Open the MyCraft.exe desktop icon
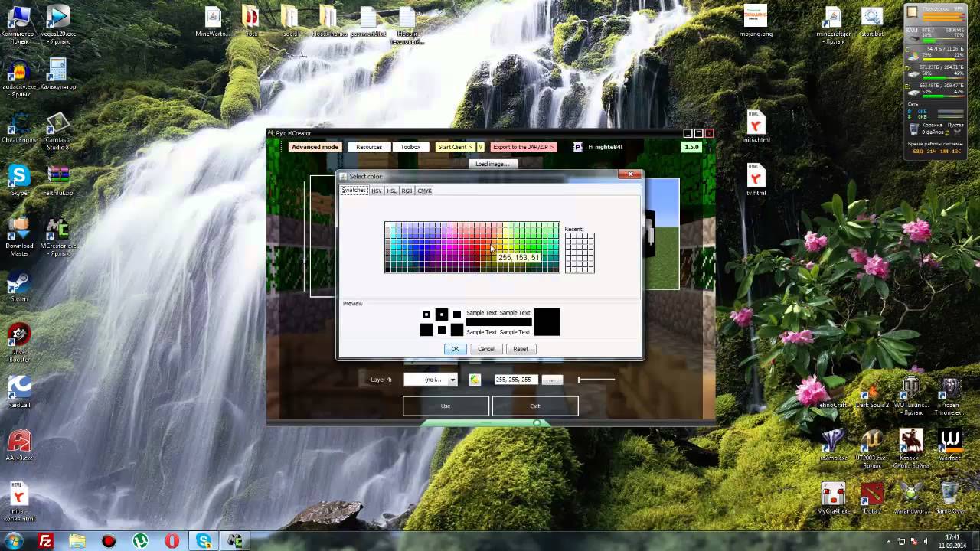980x551 pixels. (x=833, y=497)
